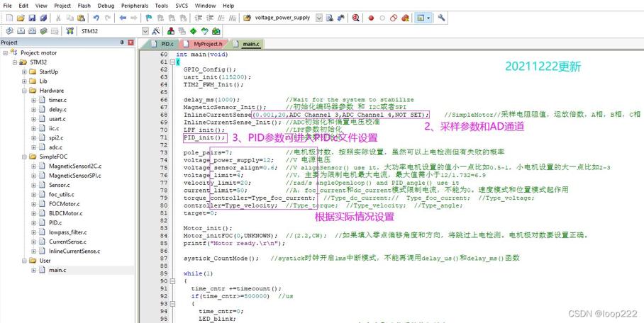Screen dimensions: 644x323
Task: Insert a breakpoint with the red dot icon
Action: pyautogui.click(x=371, y=18)
